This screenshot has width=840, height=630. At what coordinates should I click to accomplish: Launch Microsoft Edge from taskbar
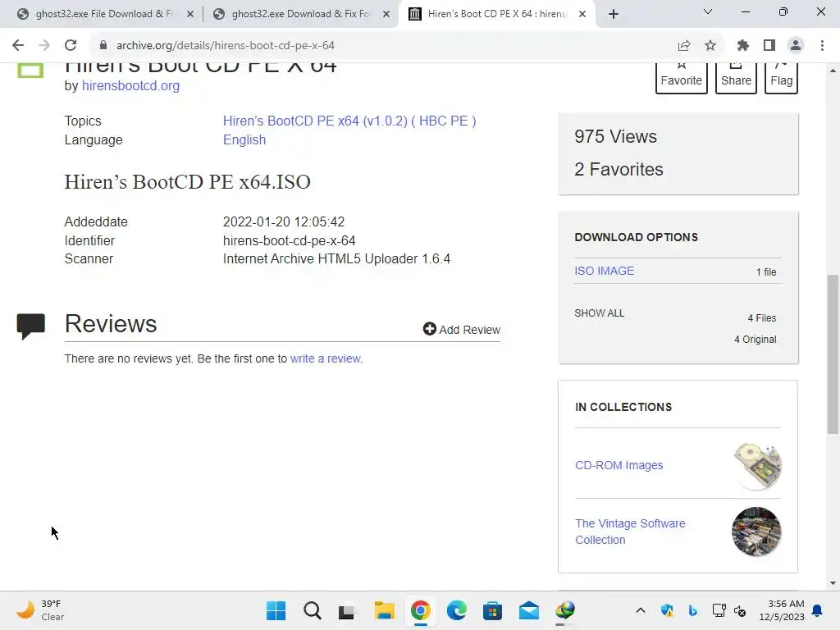[456, 610]
